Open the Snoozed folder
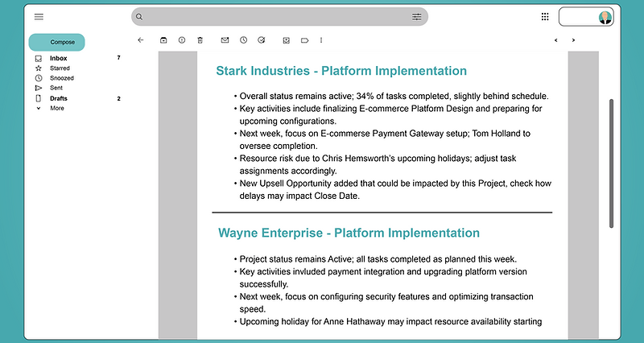Viewport: 644px width, 343px height. tap(62, 78)
